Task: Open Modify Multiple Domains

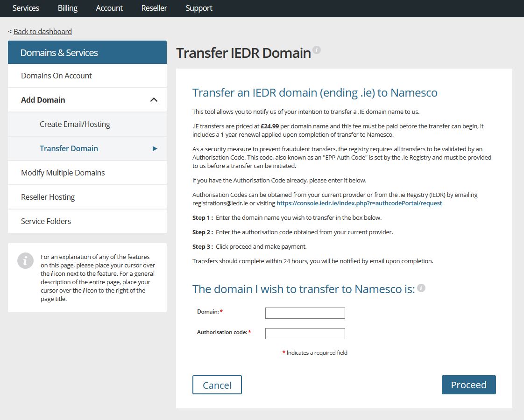Action: pyautogui.click(x=87, y=173)
